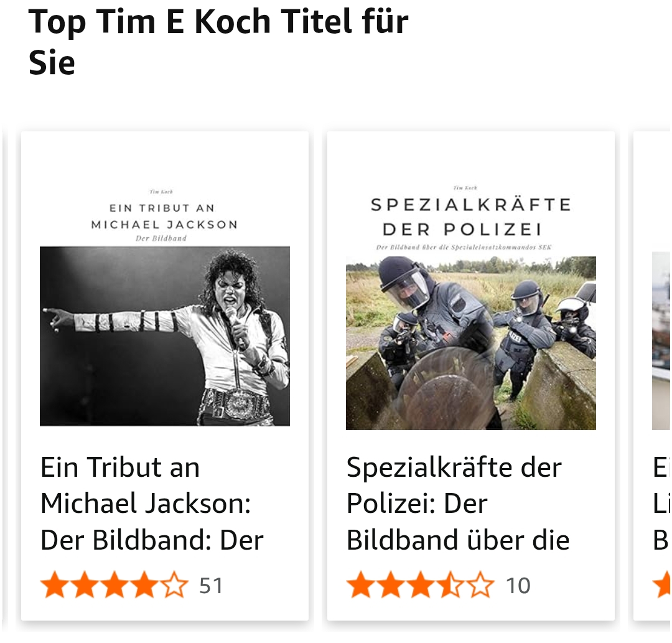Image resolution: width=672 pixels, height=643 pixels.
Task: Click fourth star of Michael Jackson rating
Action: (x=144, y=586)
